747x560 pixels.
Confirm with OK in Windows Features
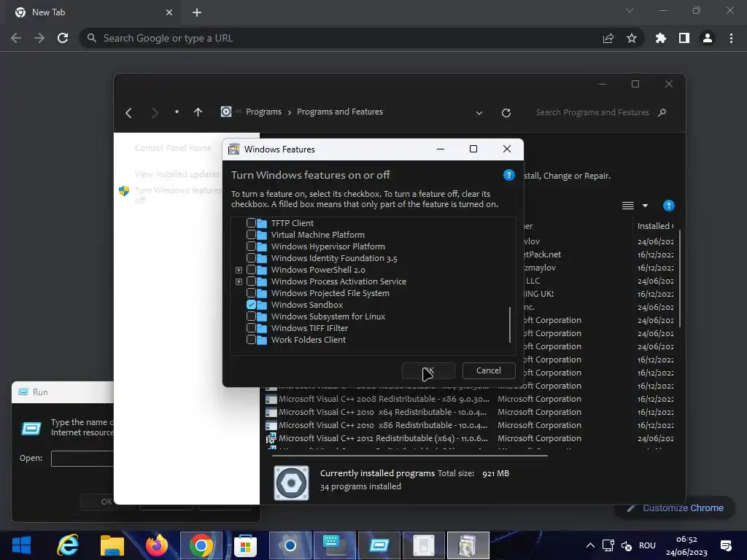(x=428, y=370)
